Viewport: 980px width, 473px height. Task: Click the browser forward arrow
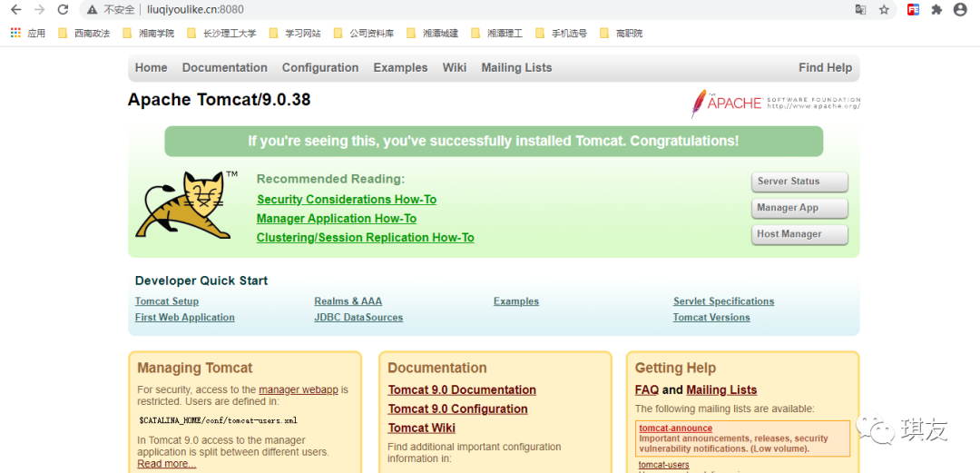39,9
